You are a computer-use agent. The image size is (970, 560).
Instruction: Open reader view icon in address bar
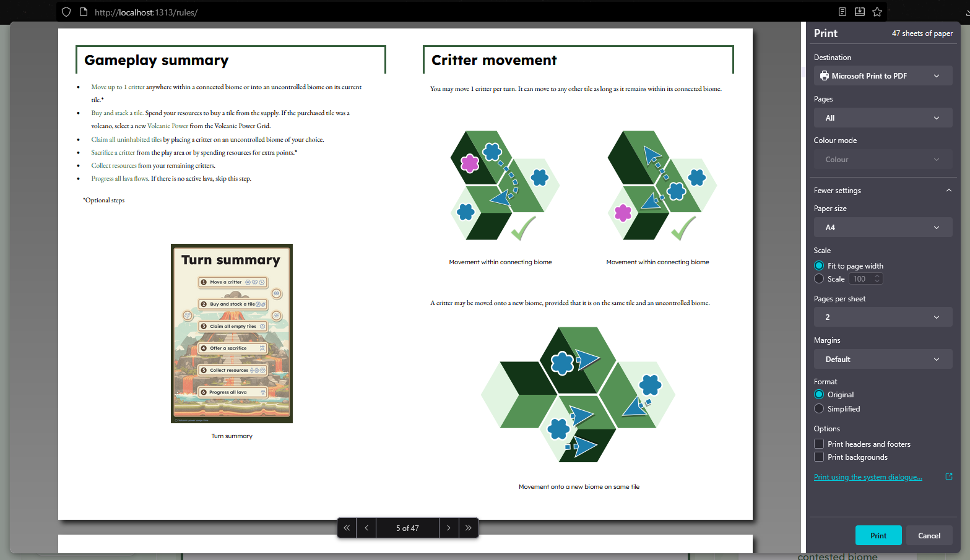[842, 12]
